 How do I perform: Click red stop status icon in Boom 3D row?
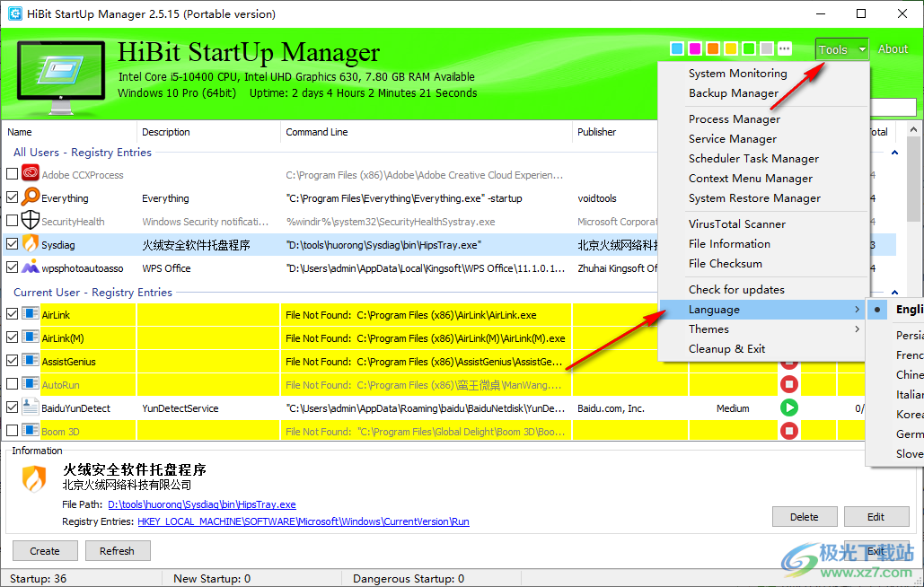(x=789, y=431)
